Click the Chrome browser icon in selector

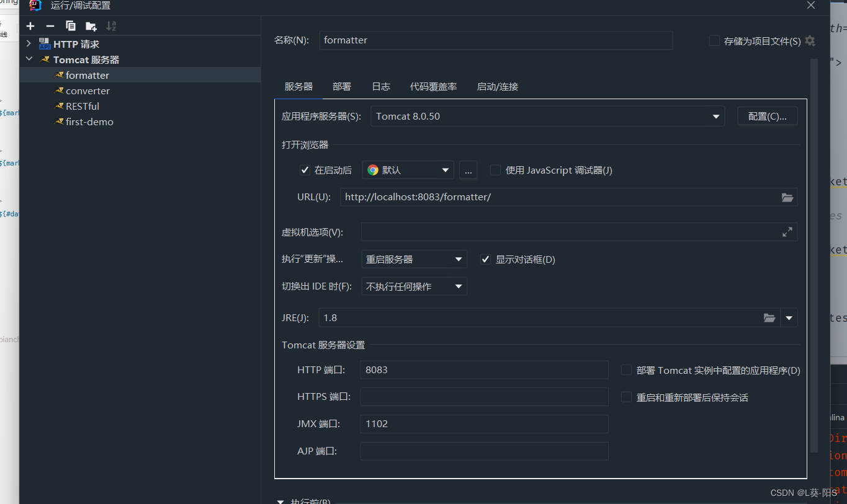(373, 170)
